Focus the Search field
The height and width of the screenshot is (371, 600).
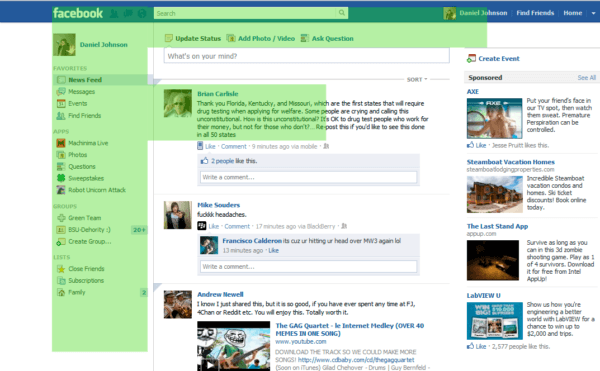[246, 13]
